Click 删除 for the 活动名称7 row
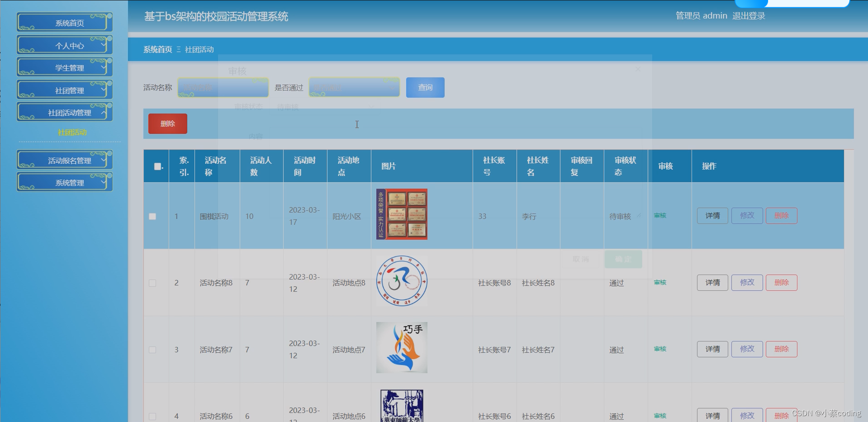Screen dimensions: 868x422 coord(781,349)
